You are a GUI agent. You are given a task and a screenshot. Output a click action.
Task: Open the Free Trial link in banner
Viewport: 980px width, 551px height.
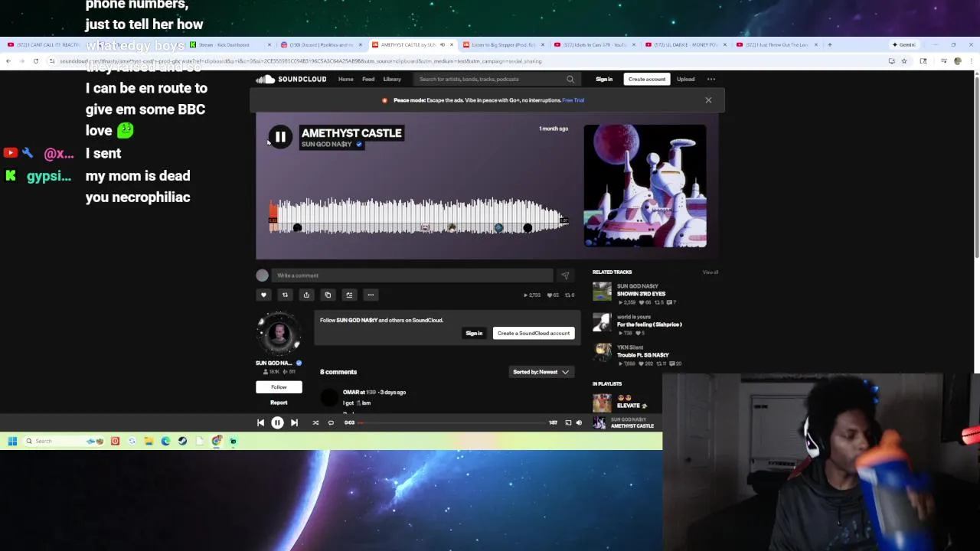(573, 100)
